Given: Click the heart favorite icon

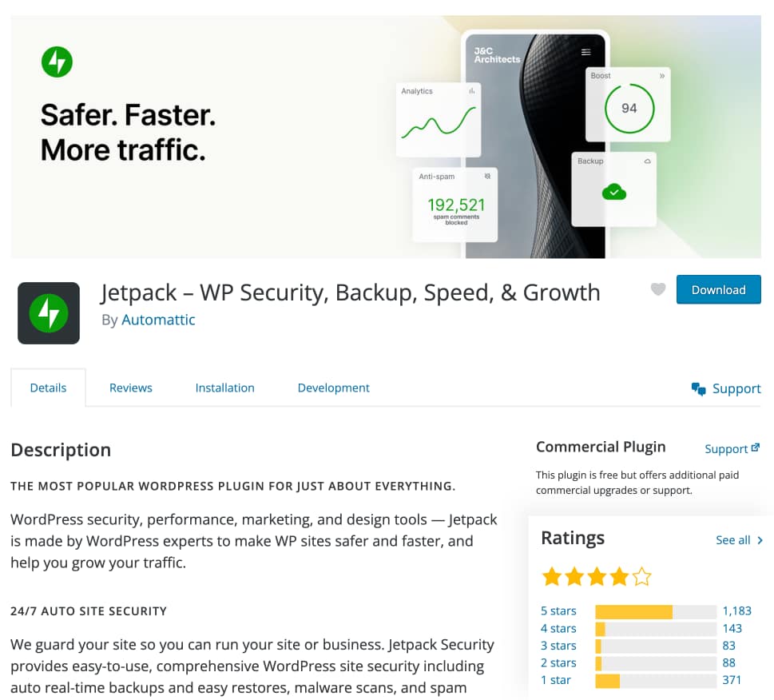Looking at the screenshot, I should [x=658, y=289].
